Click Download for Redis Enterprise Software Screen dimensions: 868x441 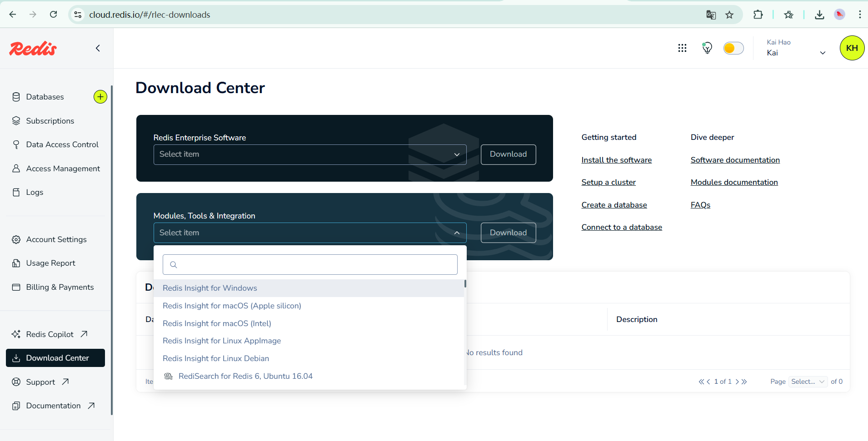(x=509, y=154)
